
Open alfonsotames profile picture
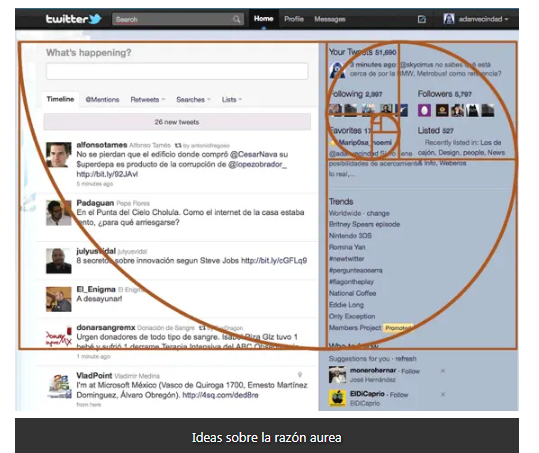[59, 155]
